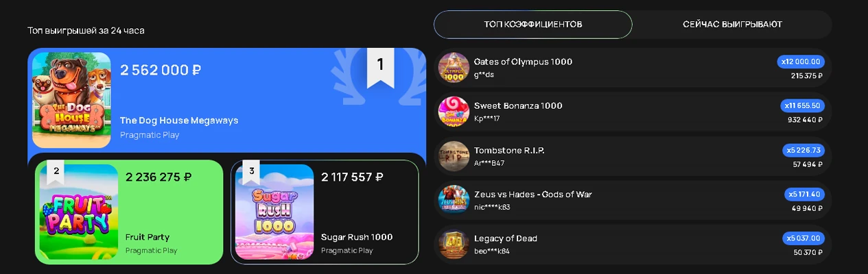Click the number 2 rank badge
868x274 pixels.
[x=56, y=173]
